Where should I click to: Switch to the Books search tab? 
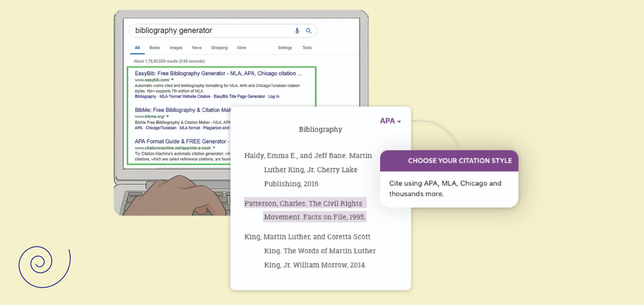[x=154, y=47]
